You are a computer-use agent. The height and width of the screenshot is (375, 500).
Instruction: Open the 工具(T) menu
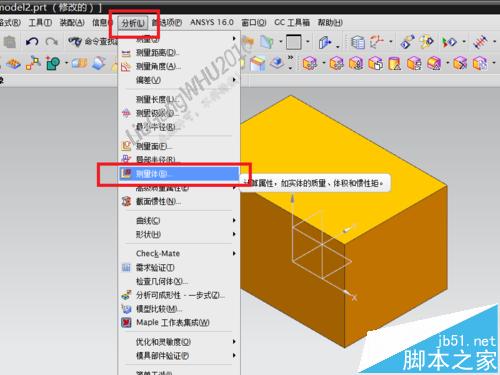click(x=40, y=23)
